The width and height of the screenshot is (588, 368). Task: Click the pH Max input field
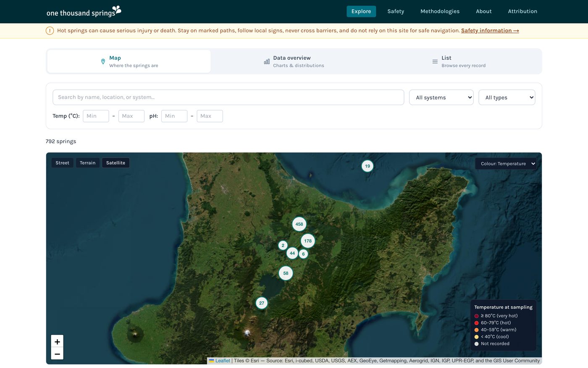(x=210, y=116)
